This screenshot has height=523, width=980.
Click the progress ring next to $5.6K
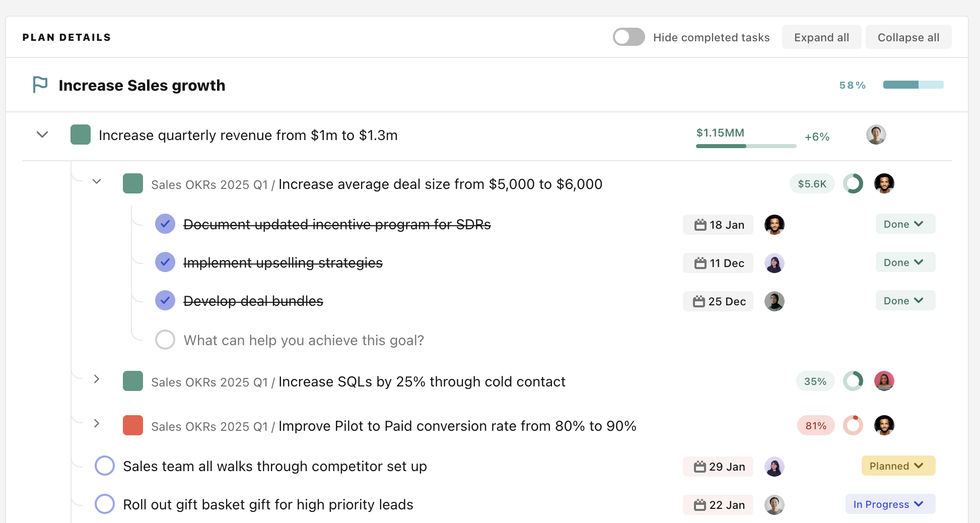(x=853, y=184)
